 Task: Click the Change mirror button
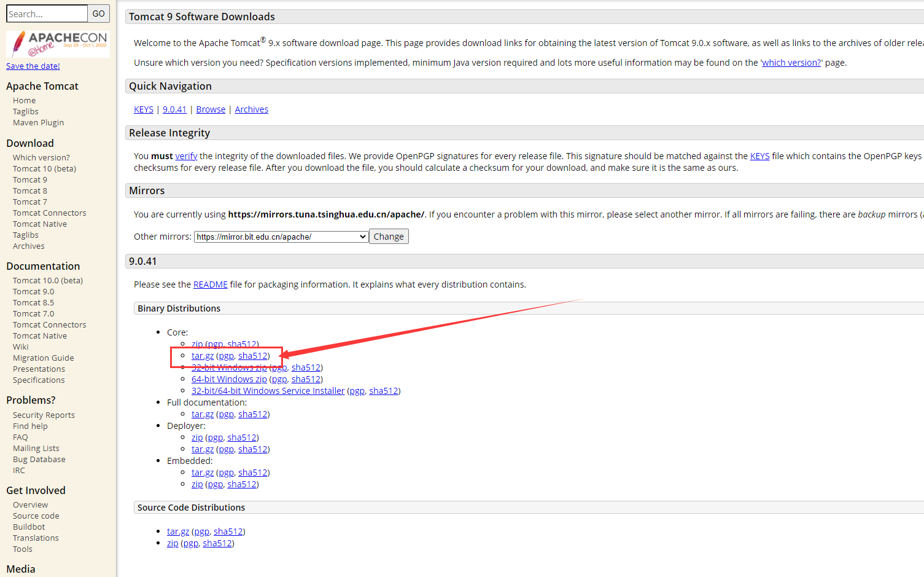point(389,237)
